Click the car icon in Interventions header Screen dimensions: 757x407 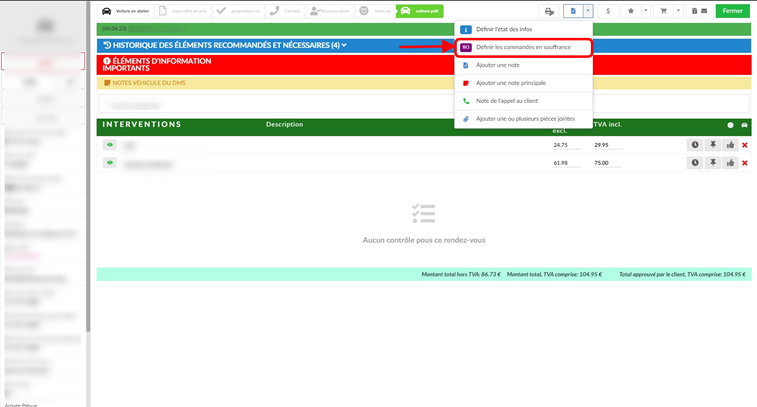tap(744, 125)
